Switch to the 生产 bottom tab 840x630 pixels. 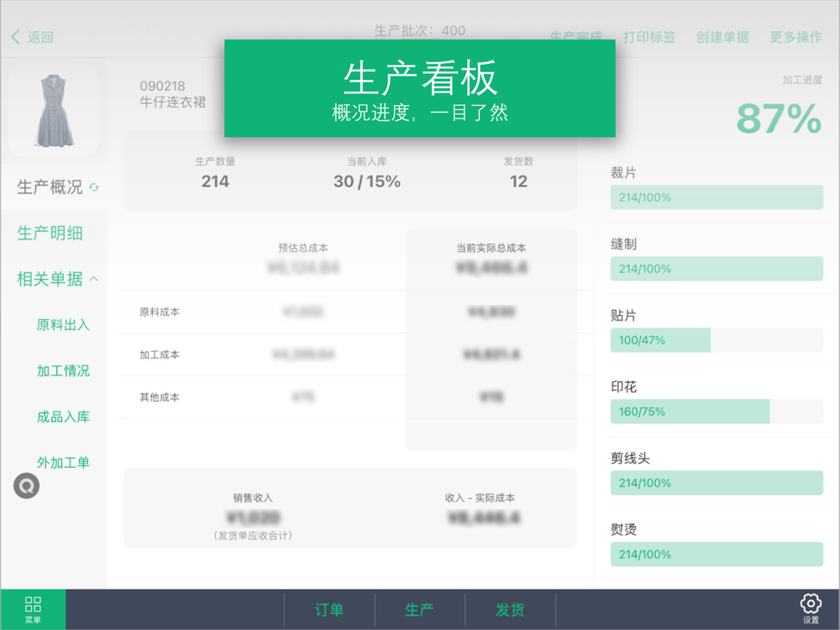pos(419,610)
